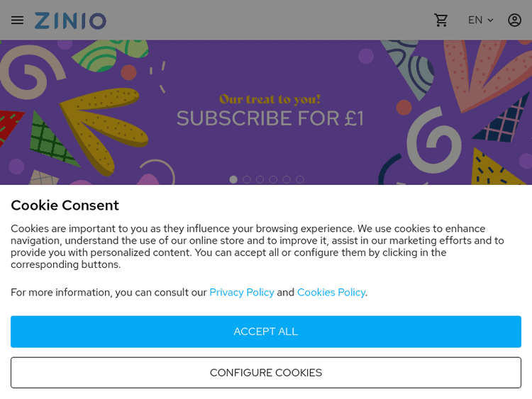Click the ZINIO logo
This screenshot has width=532, height=399.
pyautogui.click(x=70, y=21)
